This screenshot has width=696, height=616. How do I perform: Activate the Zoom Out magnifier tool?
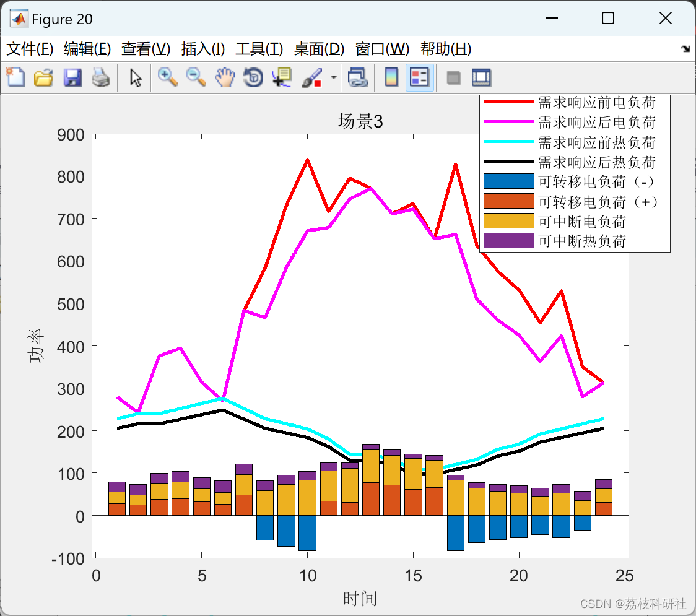coord(196,77)
